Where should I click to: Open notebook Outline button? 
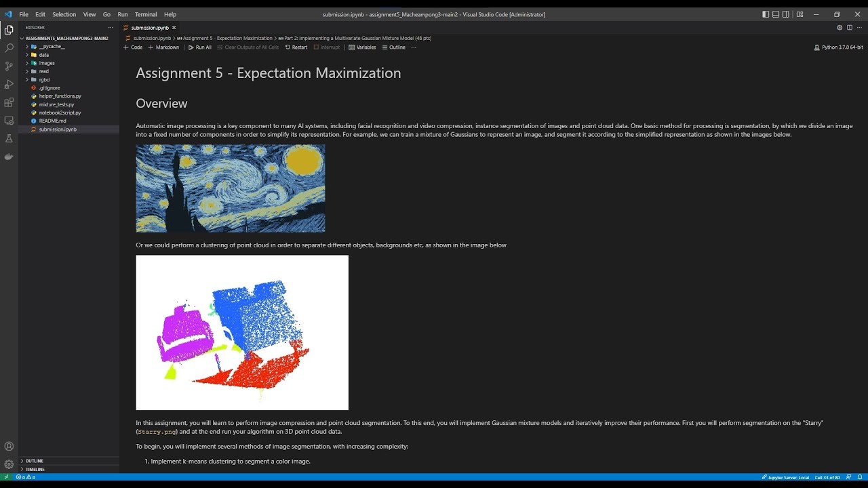(393, 47)
